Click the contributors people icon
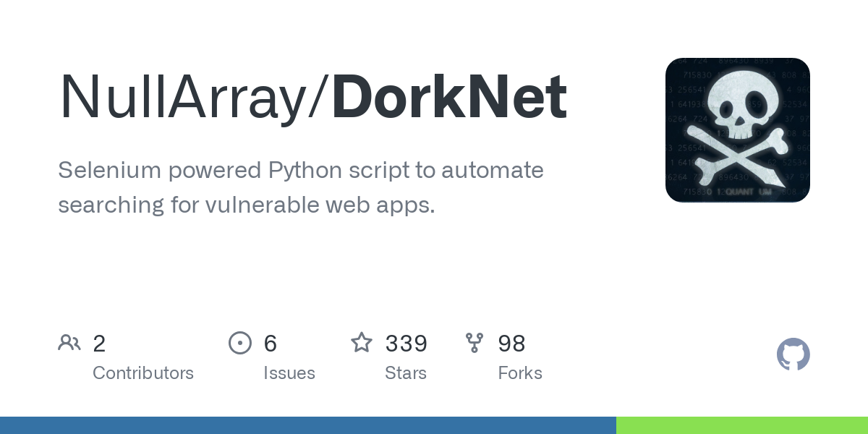Image resolution: width=868 pixels, height=434 pixels. point(69,342)
